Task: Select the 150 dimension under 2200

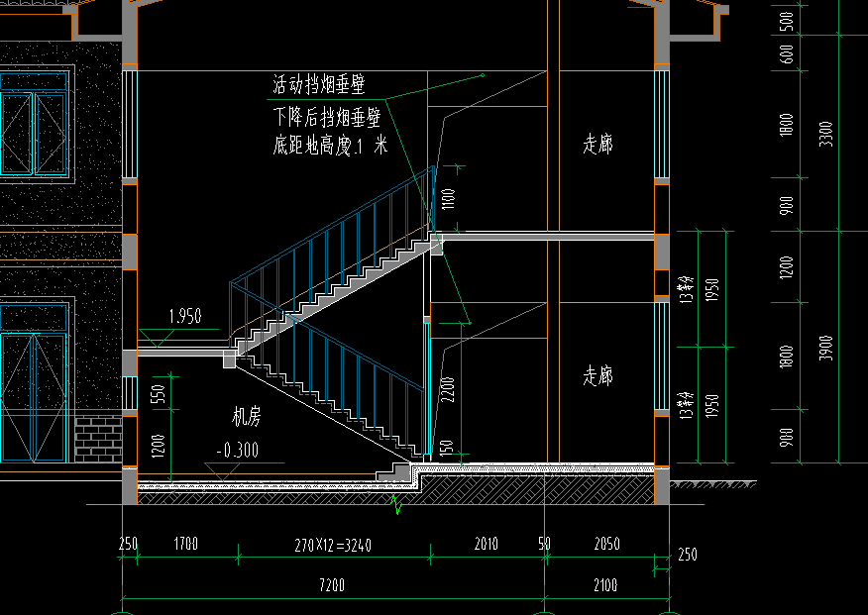Action: pyautogui.click(x=447, y=447)
